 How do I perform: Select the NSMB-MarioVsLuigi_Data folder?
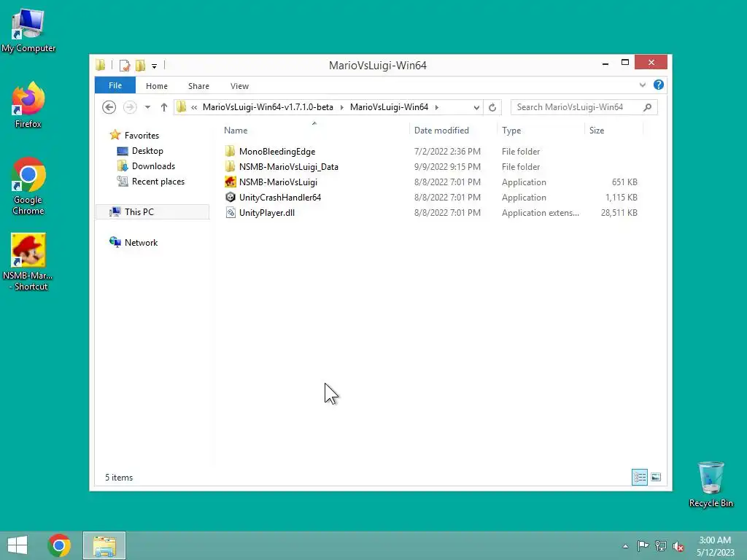(x=289, y=167)
